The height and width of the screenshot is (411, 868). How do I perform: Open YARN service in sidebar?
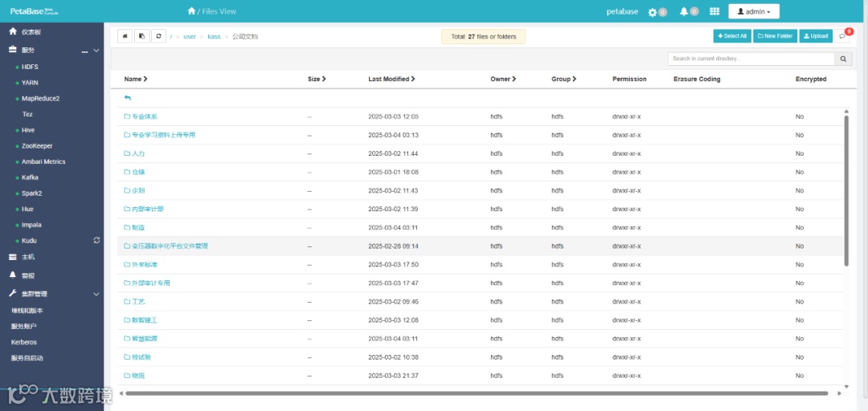[x=30, y=83]
